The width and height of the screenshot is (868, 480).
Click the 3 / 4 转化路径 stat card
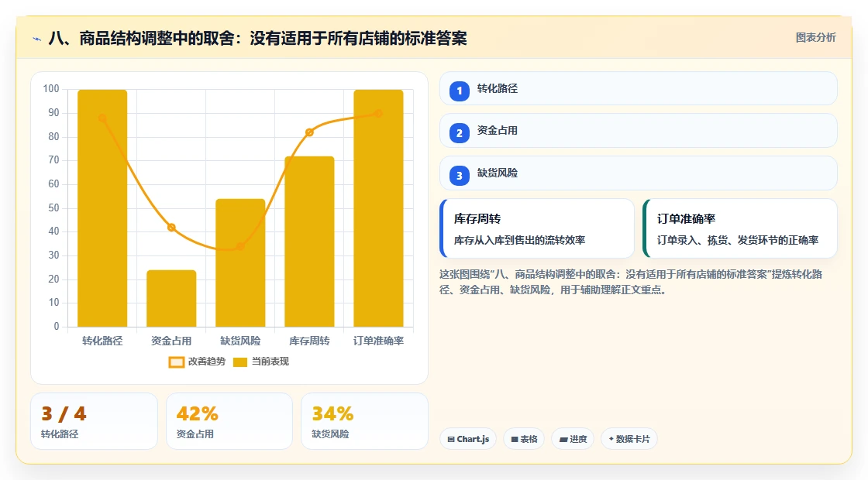[94, 421]
